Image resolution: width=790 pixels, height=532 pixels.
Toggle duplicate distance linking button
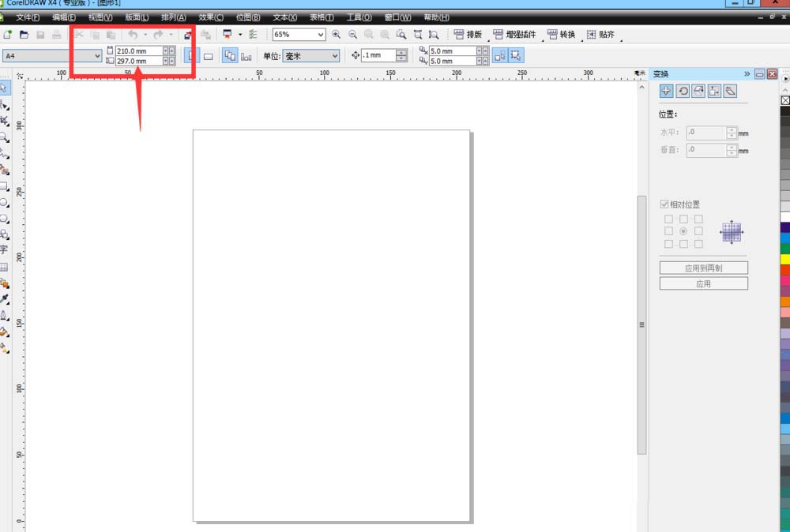coord(500,55)
